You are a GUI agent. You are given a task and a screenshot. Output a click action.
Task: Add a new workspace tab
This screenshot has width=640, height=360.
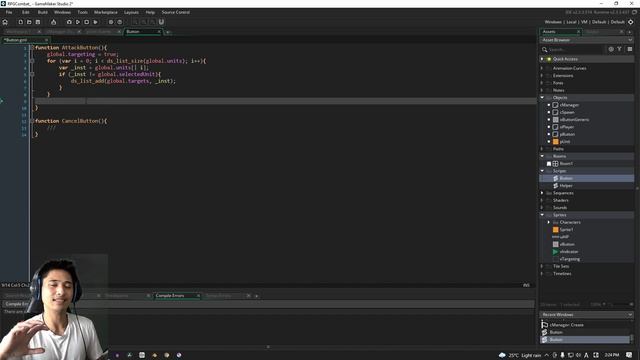tap(168, 32)
